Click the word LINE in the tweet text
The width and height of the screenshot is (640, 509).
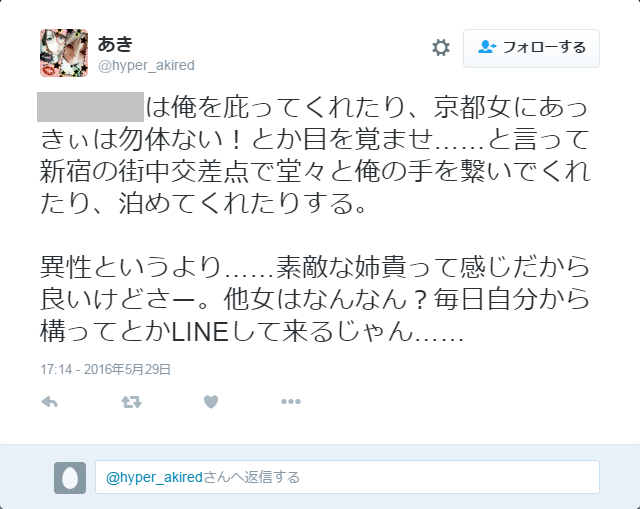(x=200, y=332)
